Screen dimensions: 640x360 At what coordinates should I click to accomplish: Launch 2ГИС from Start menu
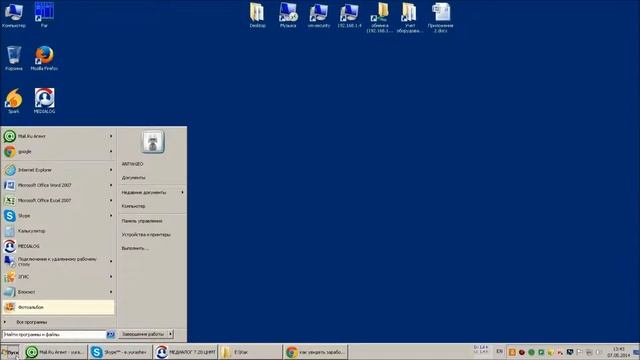click(x=58, y=277)
